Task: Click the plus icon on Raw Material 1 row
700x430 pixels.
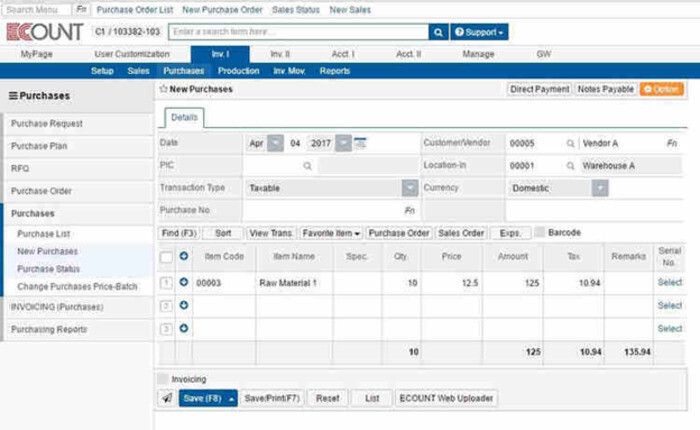Action: pos(184,283)
